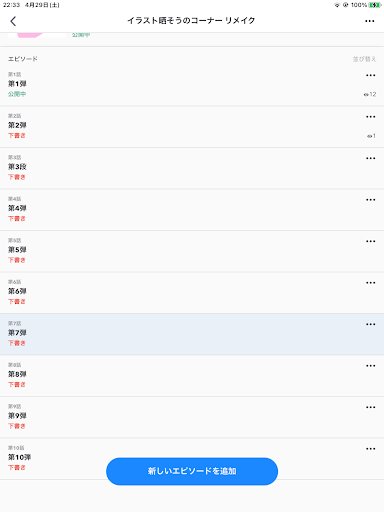Open options menu for 第1弾 episode

coord(371,75)
